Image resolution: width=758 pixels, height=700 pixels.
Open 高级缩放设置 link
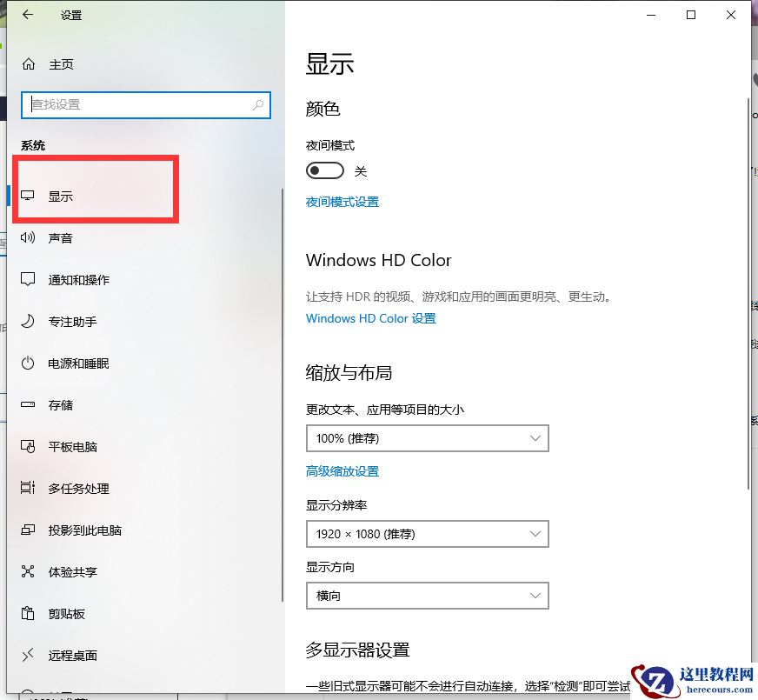click(342, 470)
